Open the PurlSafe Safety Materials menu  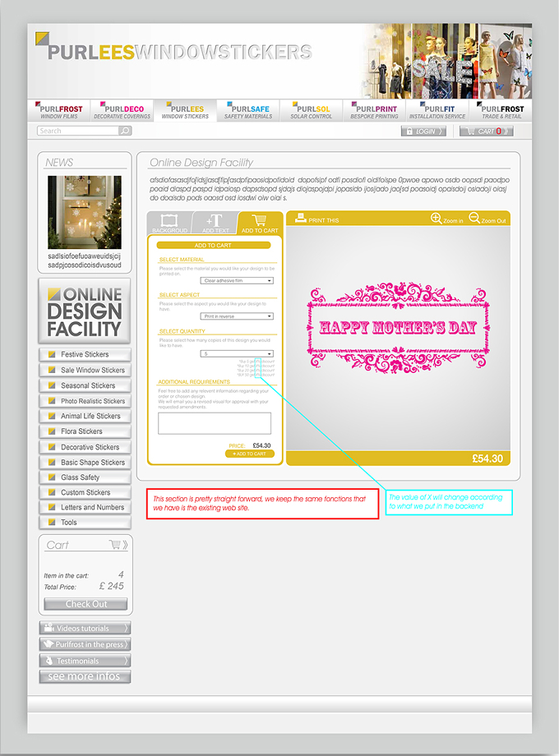(x=248, y=111)
